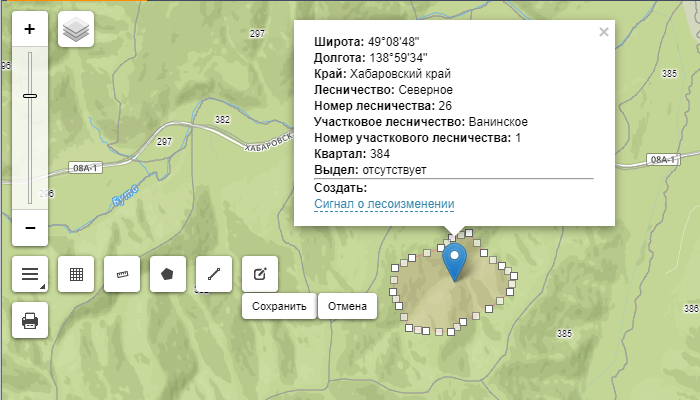Viewport: 700px width, 400px height.
Task: Click quarter label 382 on the map
Action: (x=222, y=119)
